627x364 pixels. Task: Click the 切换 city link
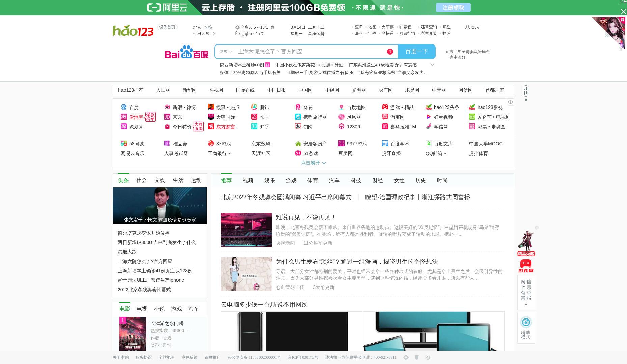208,27
